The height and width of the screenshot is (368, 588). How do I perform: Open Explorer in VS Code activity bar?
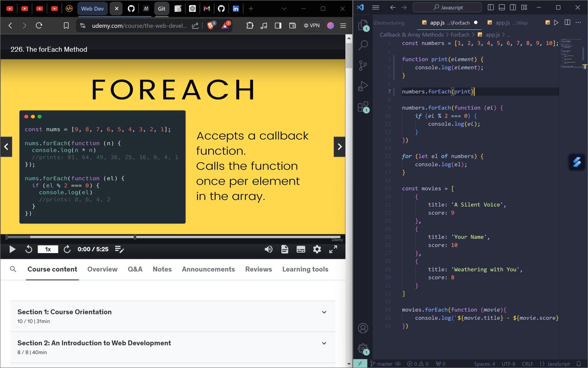pyautogui.click(x=363, y=25)
